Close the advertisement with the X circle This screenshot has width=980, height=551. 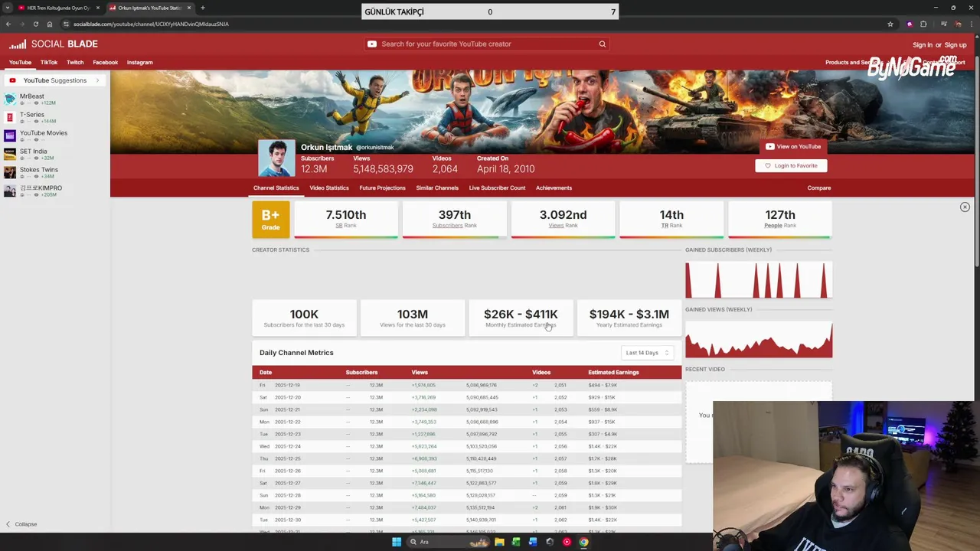(x=965, y=207)
